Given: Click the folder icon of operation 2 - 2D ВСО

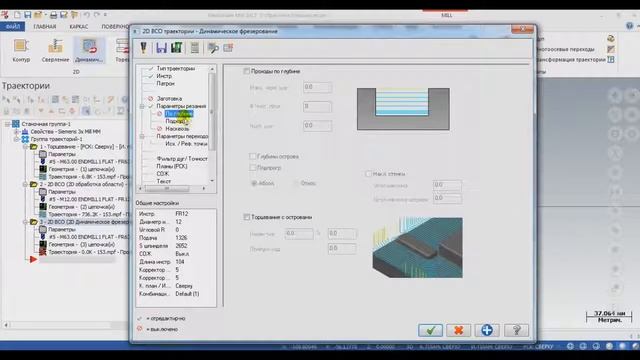Looking at the screenshot, I should point(33,184).
